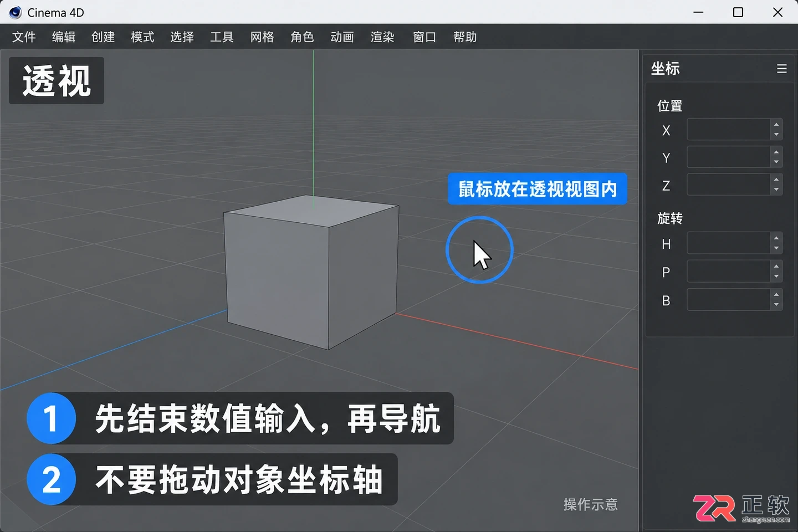The image size is (798, 532).
Task: Open the 动画 menu
Action: pos(342,37)
